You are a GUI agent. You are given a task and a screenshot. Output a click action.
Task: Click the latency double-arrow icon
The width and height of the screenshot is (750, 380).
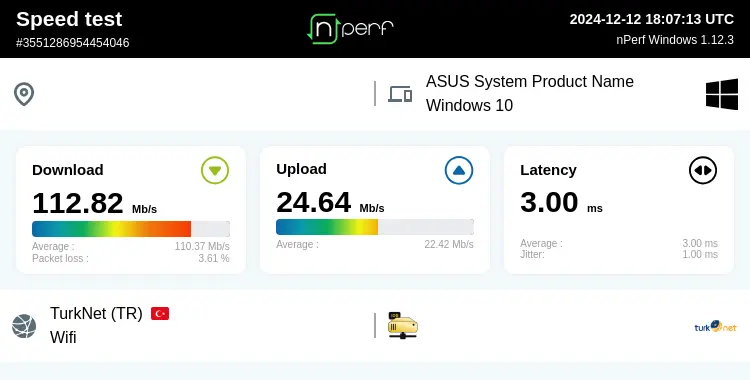(x=703, y=170)
